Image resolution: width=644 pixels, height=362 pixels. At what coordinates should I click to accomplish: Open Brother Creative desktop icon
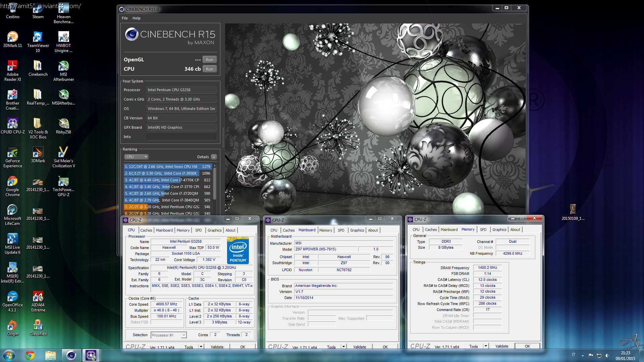pos(12,99)
